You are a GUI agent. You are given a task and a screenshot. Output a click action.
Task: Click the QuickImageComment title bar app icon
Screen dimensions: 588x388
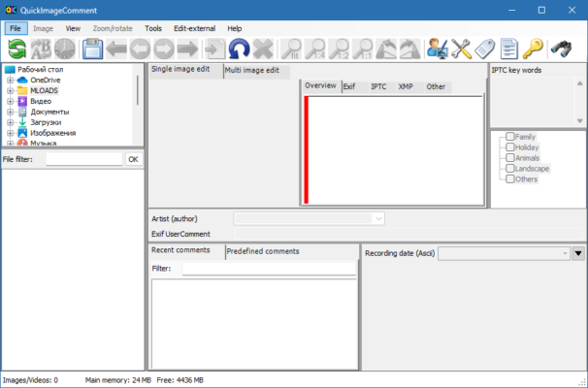point(11,10)
